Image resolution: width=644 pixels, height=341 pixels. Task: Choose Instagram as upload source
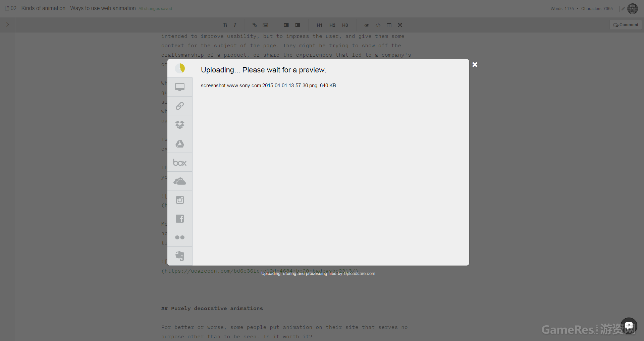180,200
